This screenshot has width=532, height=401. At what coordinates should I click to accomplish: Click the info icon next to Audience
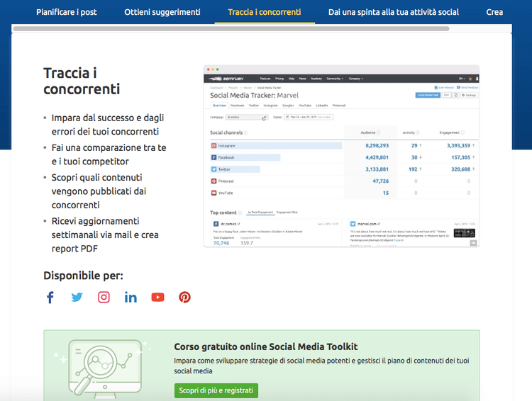click(379, 132)
